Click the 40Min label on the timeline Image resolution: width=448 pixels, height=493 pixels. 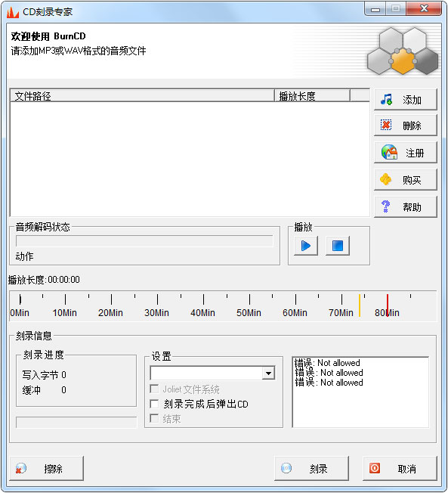pos(202,313)
